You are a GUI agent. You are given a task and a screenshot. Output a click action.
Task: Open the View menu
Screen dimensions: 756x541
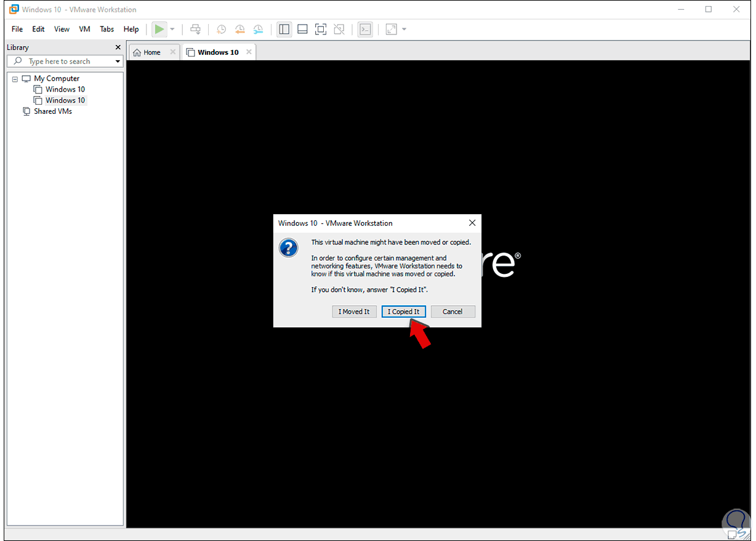(62, 29)
